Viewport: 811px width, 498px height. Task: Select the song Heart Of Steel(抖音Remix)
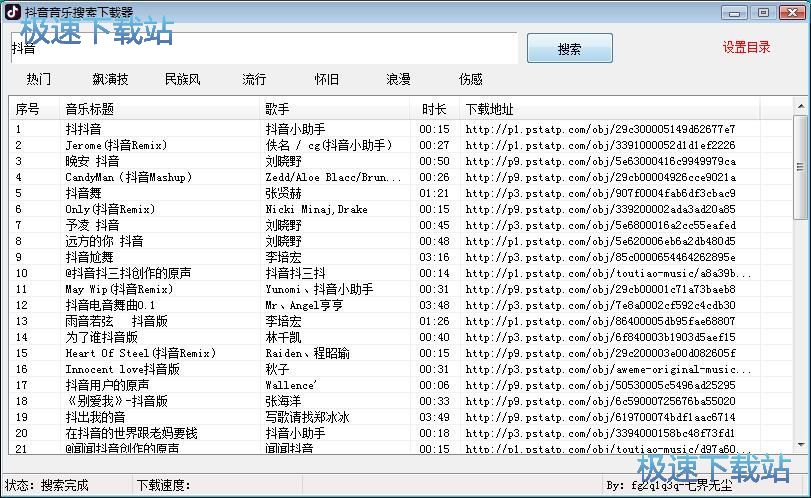coord(141,353)
